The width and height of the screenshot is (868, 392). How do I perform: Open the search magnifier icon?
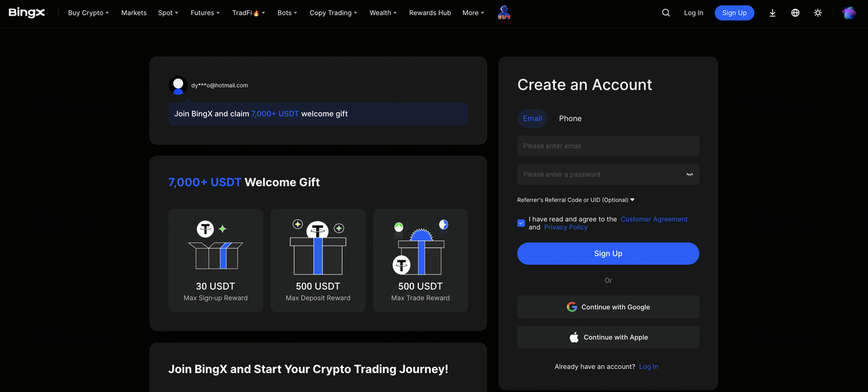click(666, 13)
